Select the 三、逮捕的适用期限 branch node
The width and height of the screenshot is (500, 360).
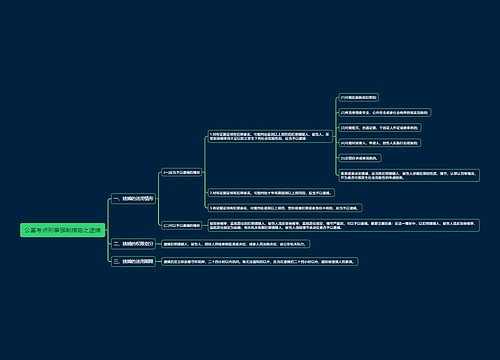pos(133,261)
